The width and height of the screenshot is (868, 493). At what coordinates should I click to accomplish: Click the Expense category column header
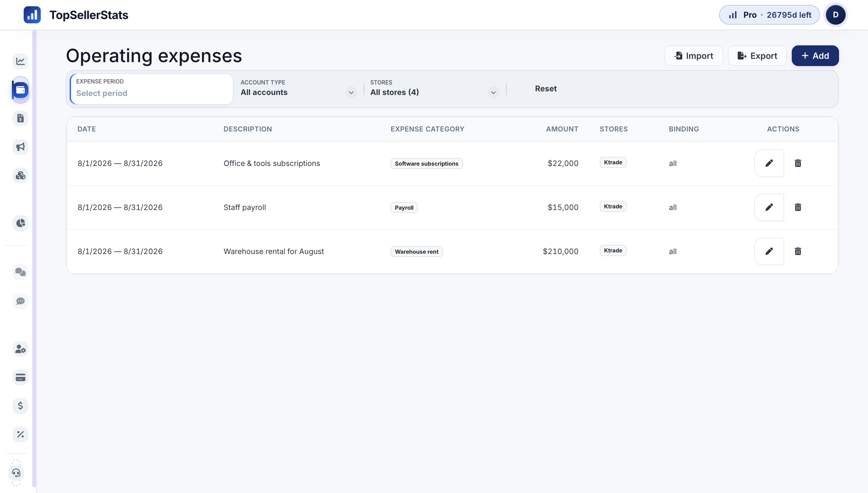click(x=427, y=129)
